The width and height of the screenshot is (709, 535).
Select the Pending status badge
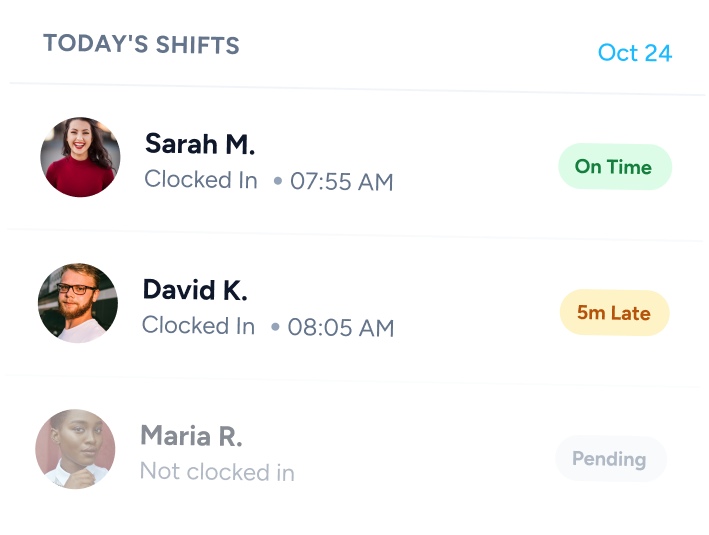(609, 459)
